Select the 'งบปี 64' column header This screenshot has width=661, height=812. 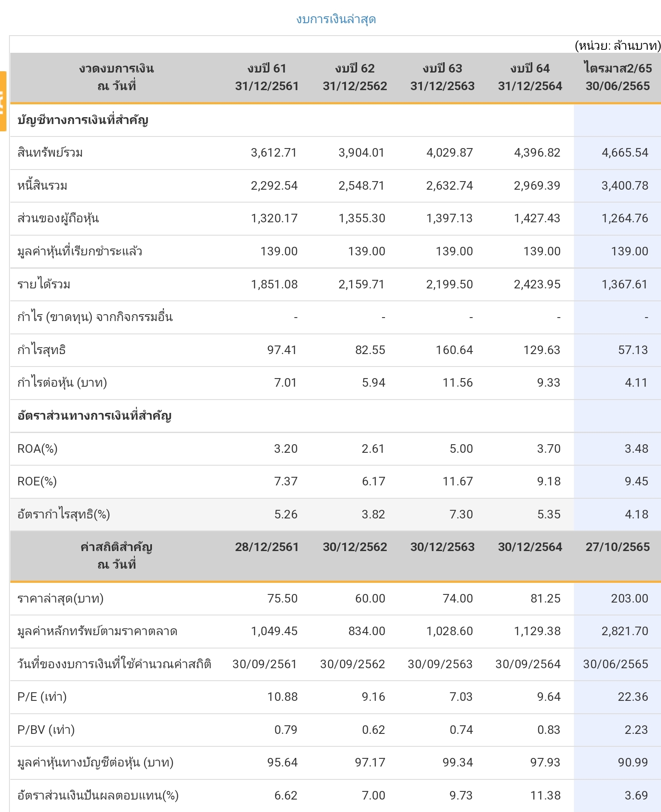tap(530, 77)
